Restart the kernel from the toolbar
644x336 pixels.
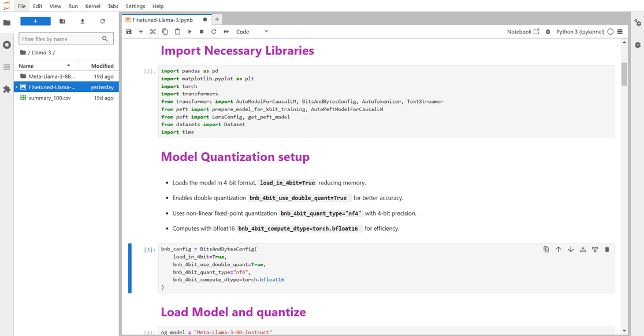214,32
